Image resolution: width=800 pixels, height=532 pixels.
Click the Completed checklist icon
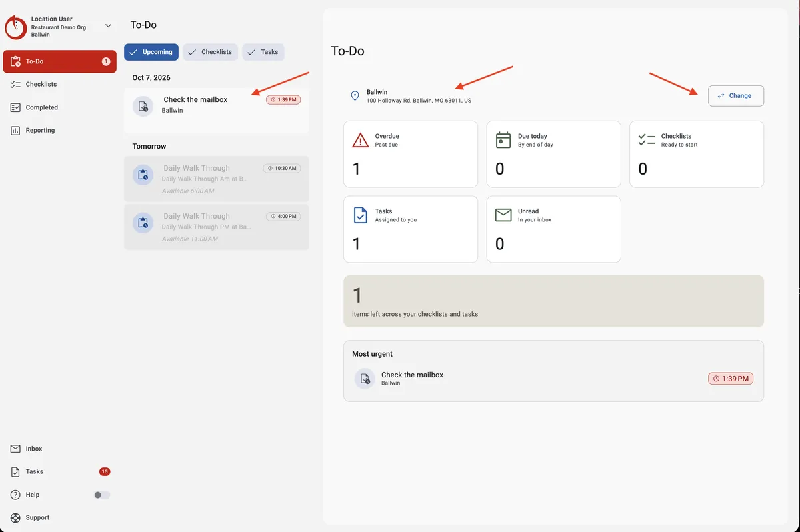click(15, 107)
